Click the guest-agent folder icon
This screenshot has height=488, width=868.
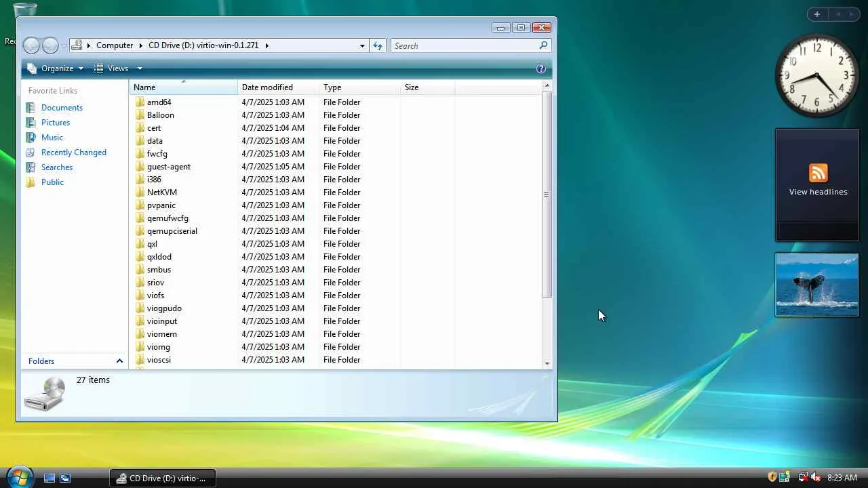coord(140,167)
